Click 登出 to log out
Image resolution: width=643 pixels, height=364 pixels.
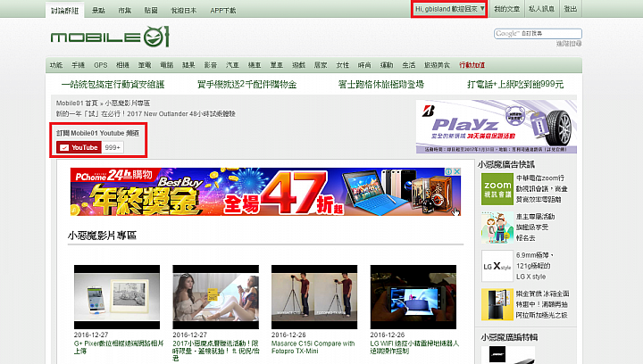click(x=571, y=9)
